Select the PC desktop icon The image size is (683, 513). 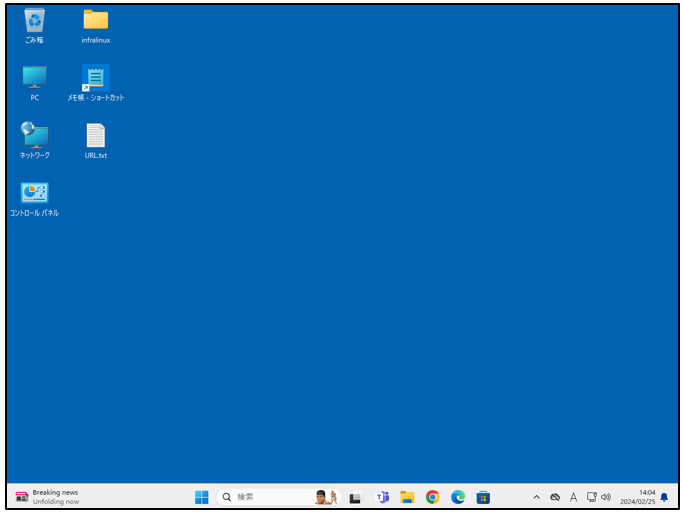coord(34,78)
